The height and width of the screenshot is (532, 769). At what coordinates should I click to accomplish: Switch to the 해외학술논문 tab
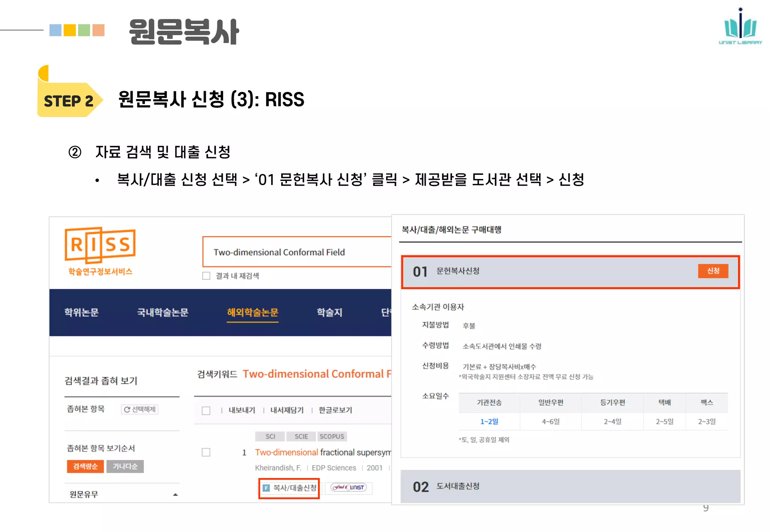[252, 312]
